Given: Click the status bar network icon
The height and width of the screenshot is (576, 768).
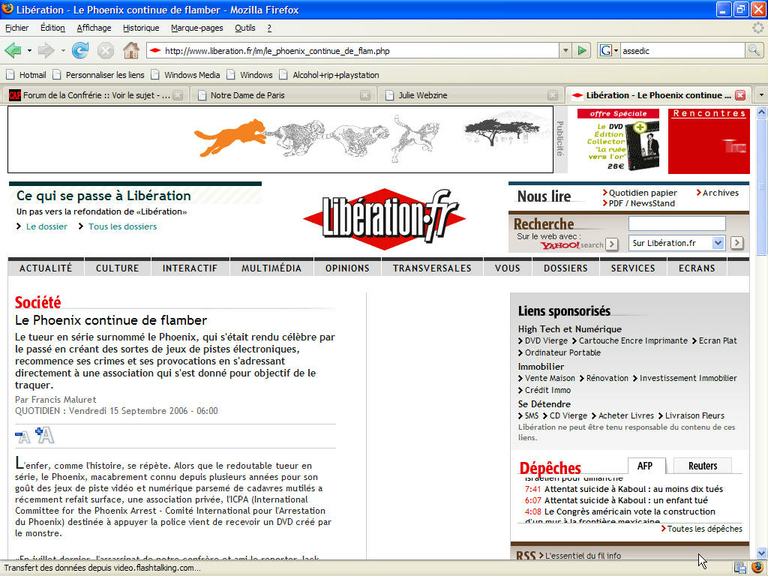Looking at the screenshot, I should point(740,568).
